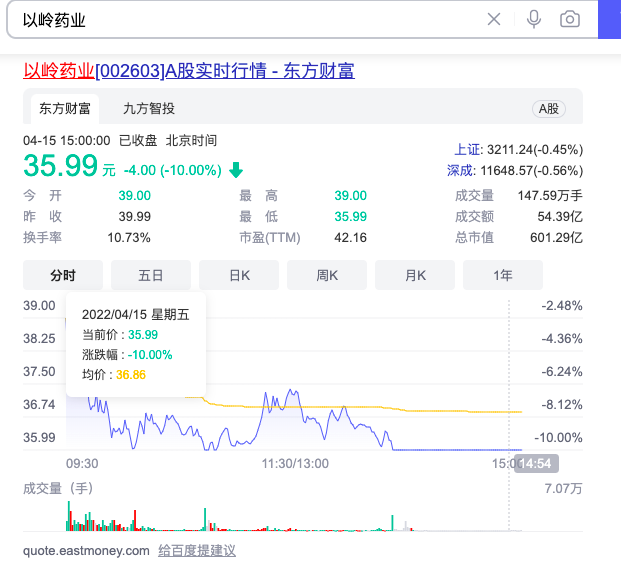Click the current price 35.99 元
Viewport: 621px width, 567px height.
69,166
